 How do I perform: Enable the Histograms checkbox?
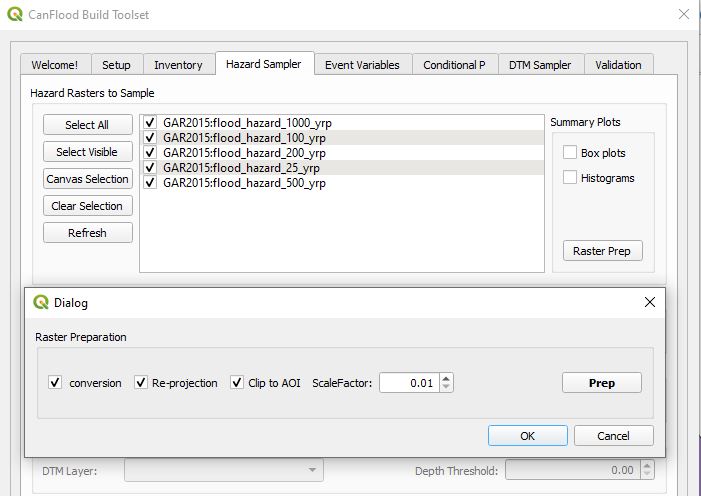(570, 178)
